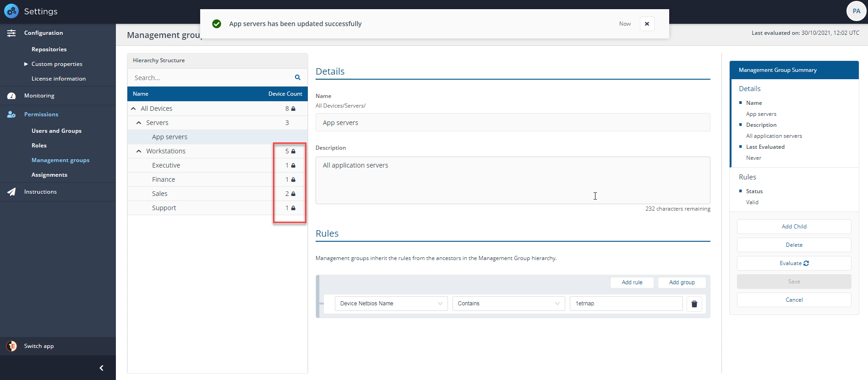868x380 pixels.
Task: Click the Permissions users icon
Action: coord(11,114)
